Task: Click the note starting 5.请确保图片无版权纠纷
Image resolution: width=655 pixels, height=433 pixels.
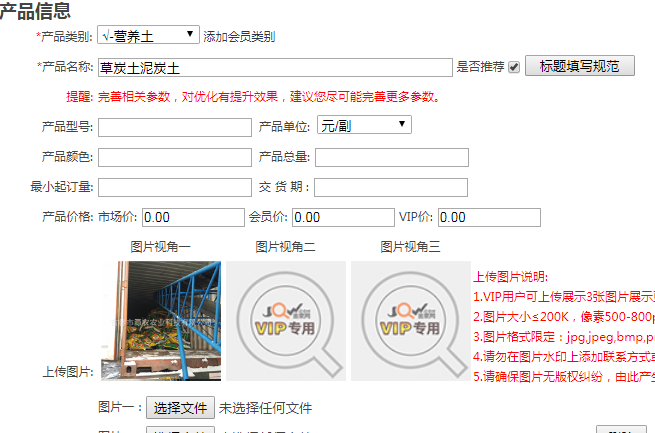Action: pos(564,377)
